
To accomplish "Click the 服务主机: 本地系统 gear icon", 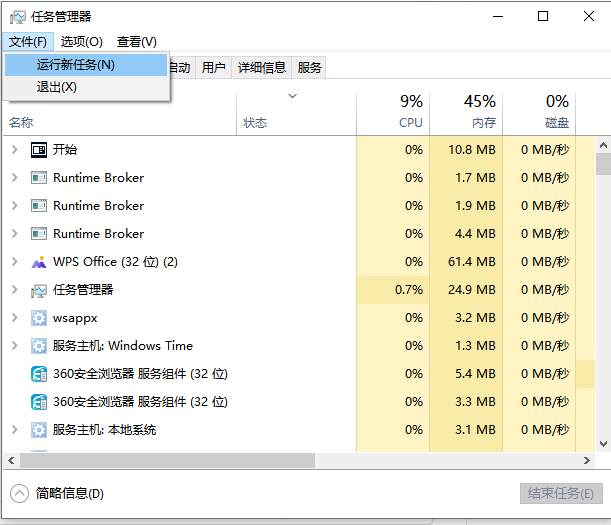I will click(39, 430).
